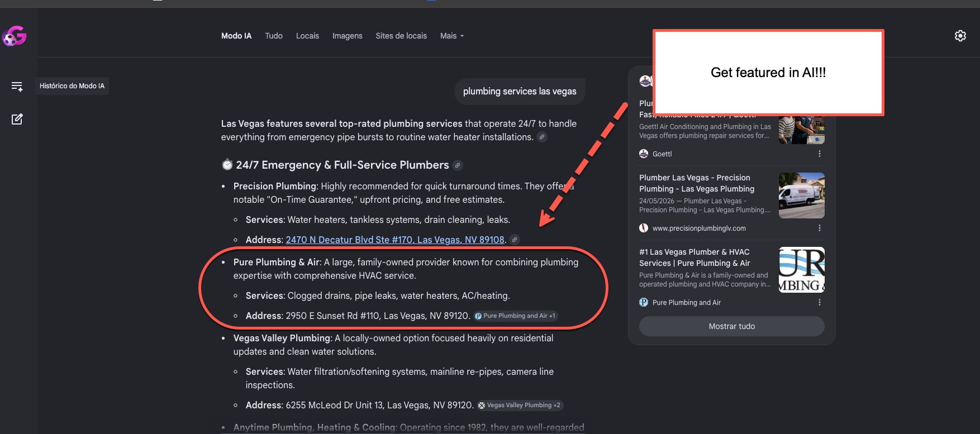This screenshot has width=980, height=434.
Task: Click the Google logo icon
Action: [15, 36]
